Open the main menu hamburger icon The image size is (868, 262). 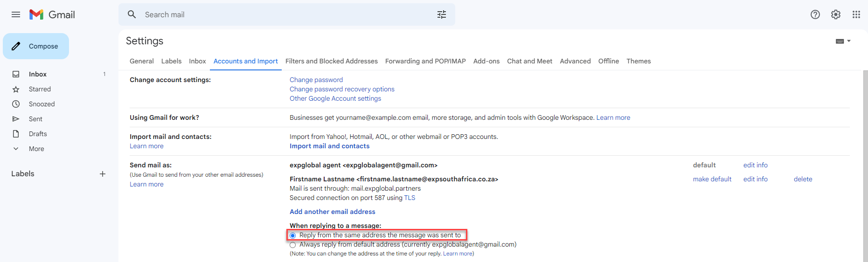16,14
